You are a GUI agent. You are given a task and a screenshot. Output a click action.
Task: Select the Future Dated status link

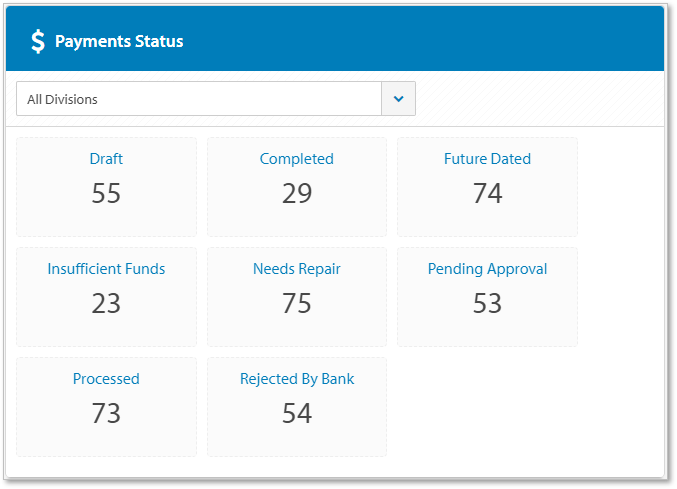[487, 159]
